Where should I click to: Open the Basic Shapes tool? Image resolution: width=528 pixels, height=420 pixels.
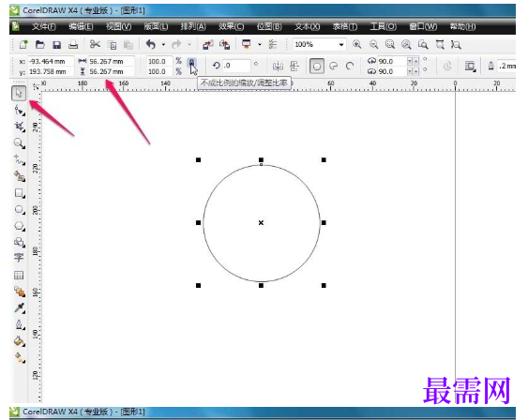(x=19, y=242)
